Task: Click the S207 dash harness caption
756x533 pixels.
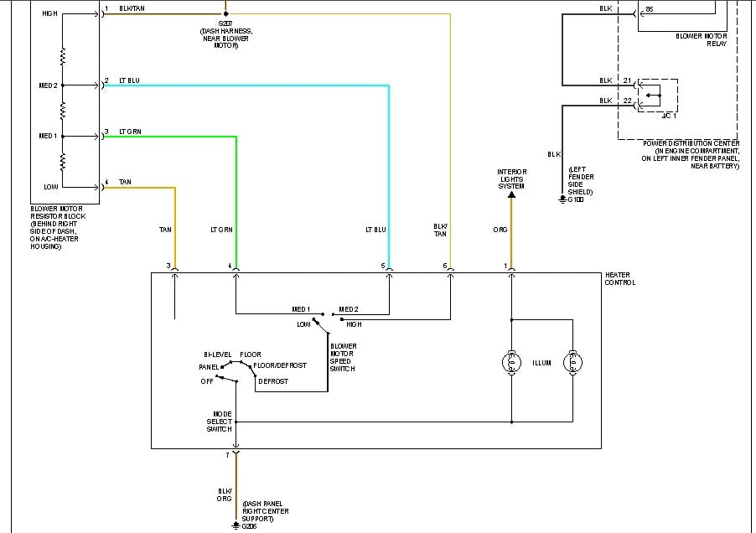Action: click(225, 34)
